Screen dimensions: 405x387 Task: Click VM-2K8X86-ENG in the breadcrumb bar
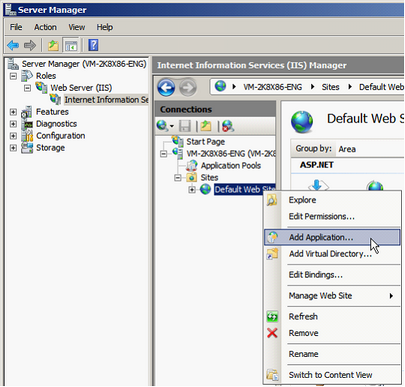[272, 87]
